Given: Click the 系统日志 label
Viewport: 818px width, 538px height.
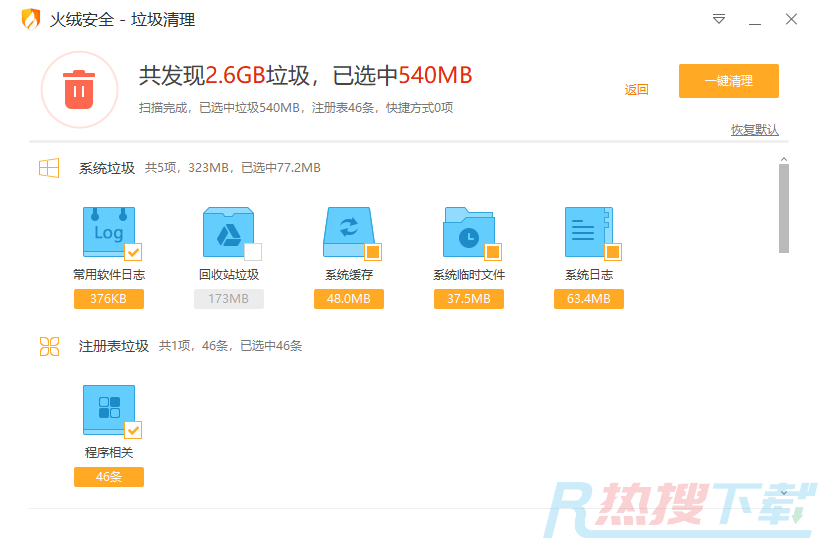Looking at the screenshot, I should pyautogui.click(x=588, y=274).
